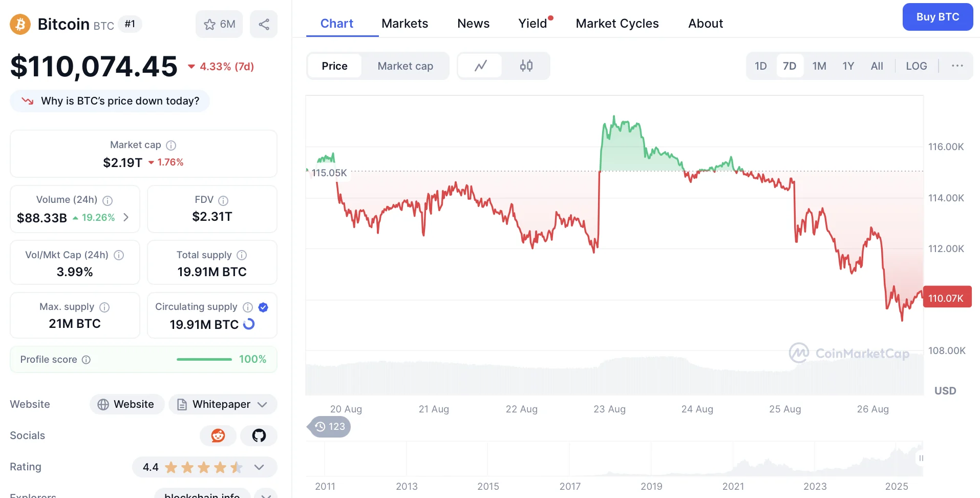
Task: Open the GitHub social link icon
Action: 259,435
